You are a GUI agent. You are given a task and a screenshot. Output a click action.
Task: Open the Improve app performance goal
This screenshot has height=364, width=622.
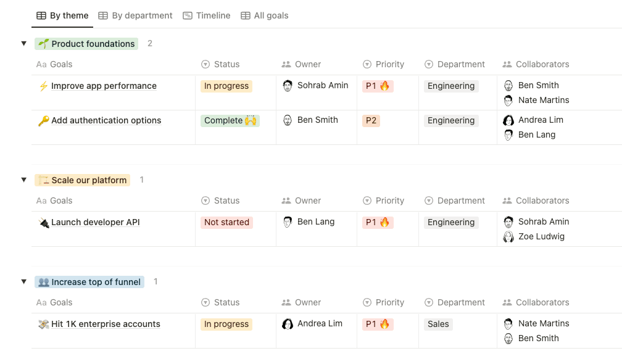(x=104, y=86)
